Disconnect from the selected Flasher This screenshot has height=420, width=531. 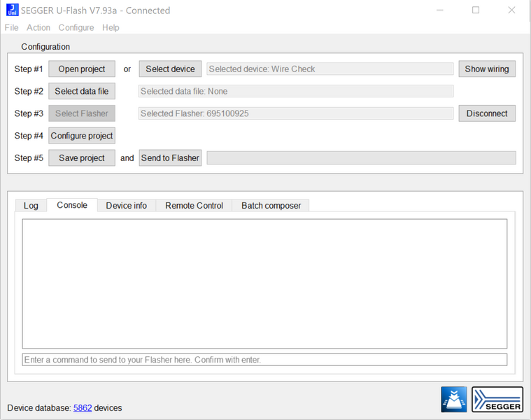coord(487,113)
